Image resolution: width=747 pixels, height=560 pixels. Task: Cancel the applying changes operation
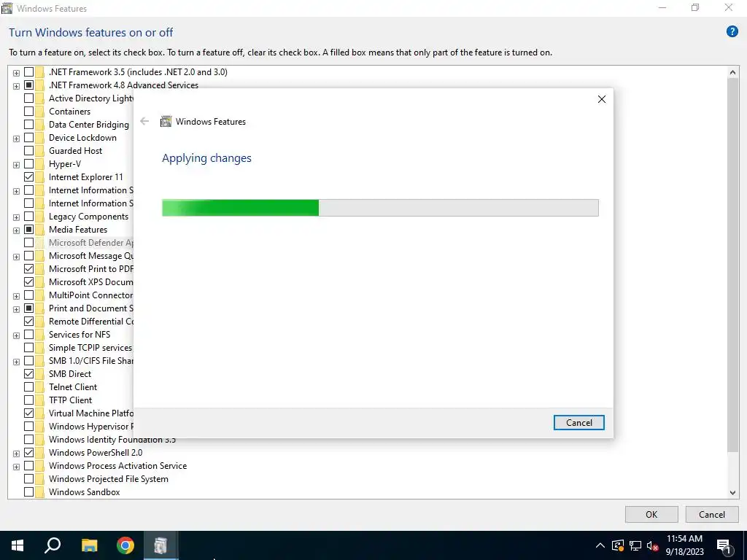[578, 422]
